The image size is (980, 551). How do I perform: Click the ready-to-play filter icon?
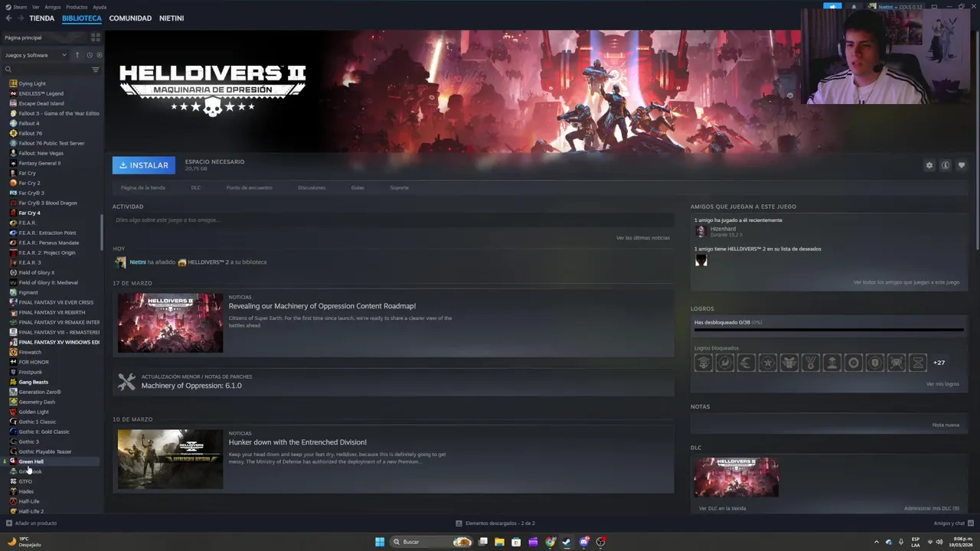tap(99, 55)
